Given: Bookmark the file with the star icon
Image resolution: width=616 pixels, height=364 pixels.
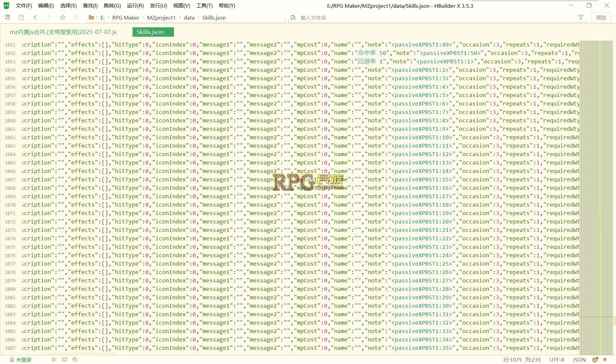Looking at the screenshot, I should click(62, 17).
